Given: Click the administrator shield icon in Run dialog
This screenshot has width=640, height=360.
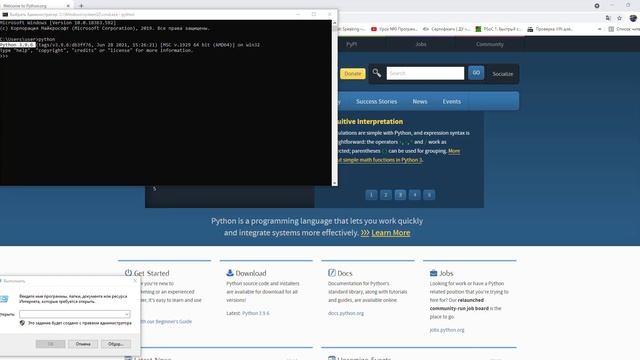Looking at the screenshot, I should pos(22,323).
